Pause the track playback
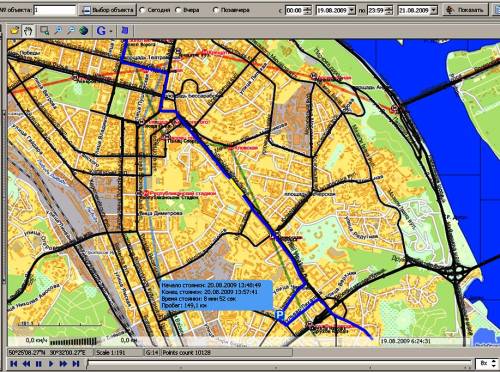The width and height of the screenshot is (500, 372). click(x=39, y=364)
